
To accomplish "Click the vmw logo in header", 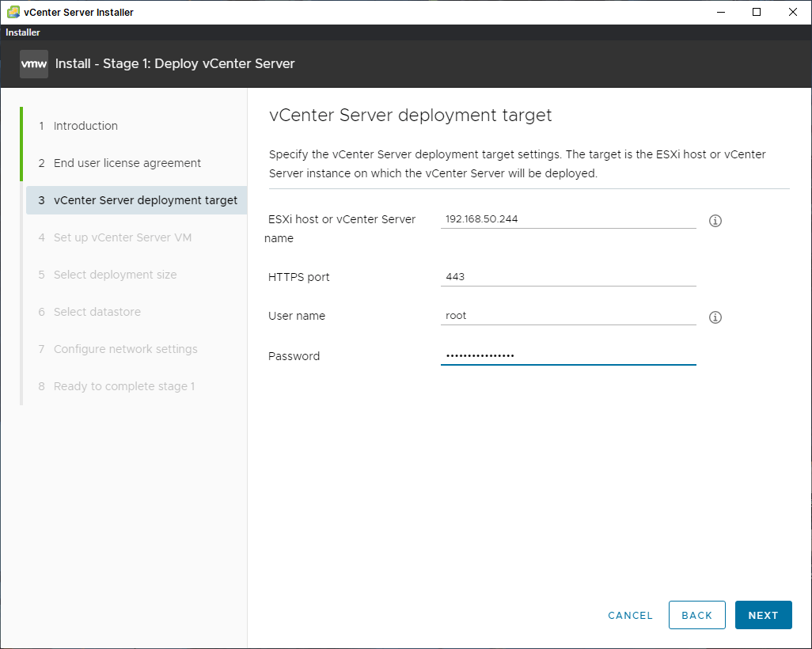I will pyautogui.click(x=34, y=64).
